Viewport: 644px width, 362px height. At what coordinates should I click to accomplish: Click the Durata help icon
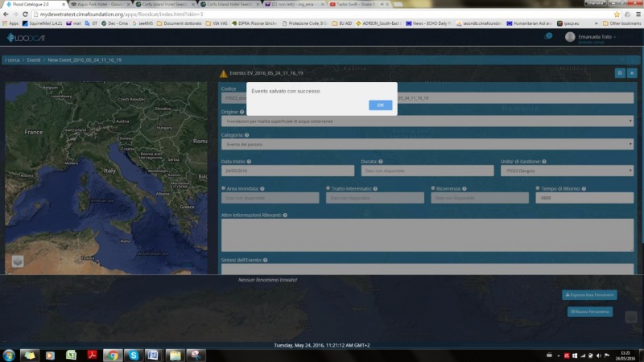pos(381,162)
